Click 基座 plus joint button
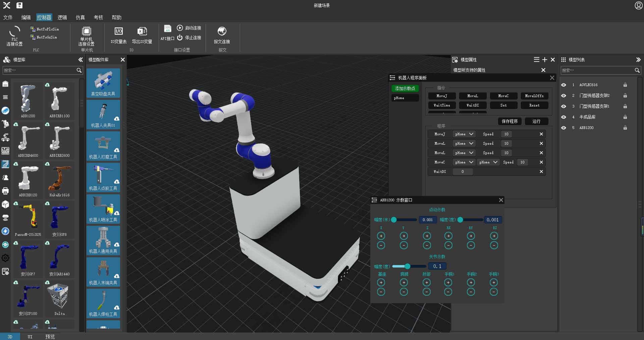The image size is (644, 340). tap(381, 282)
